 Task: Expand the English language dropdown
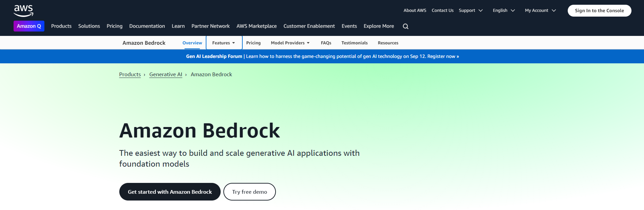(504, 10)
